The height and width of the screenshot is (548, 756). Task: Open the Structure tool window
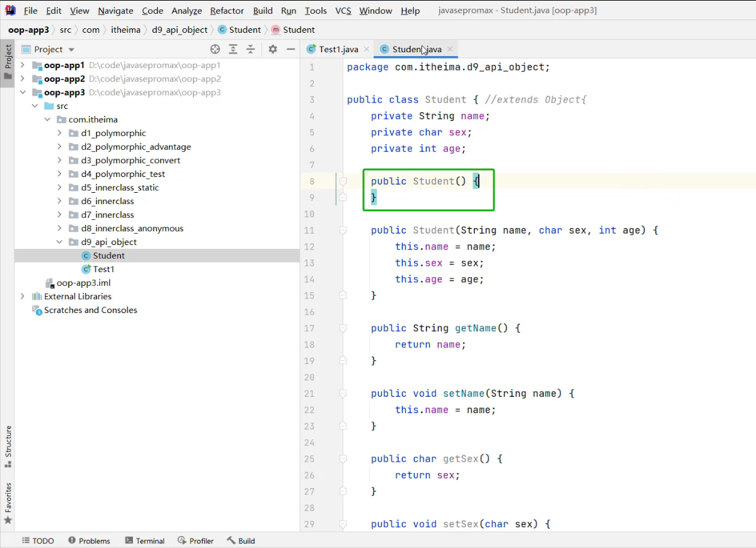pyautogui.click(x=8, y=446)
